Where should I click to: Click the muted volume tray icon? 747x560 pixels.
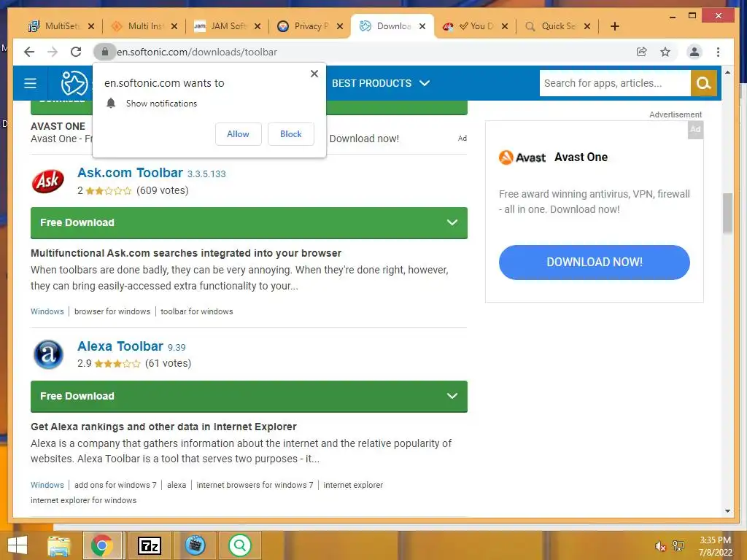point(659,546)
